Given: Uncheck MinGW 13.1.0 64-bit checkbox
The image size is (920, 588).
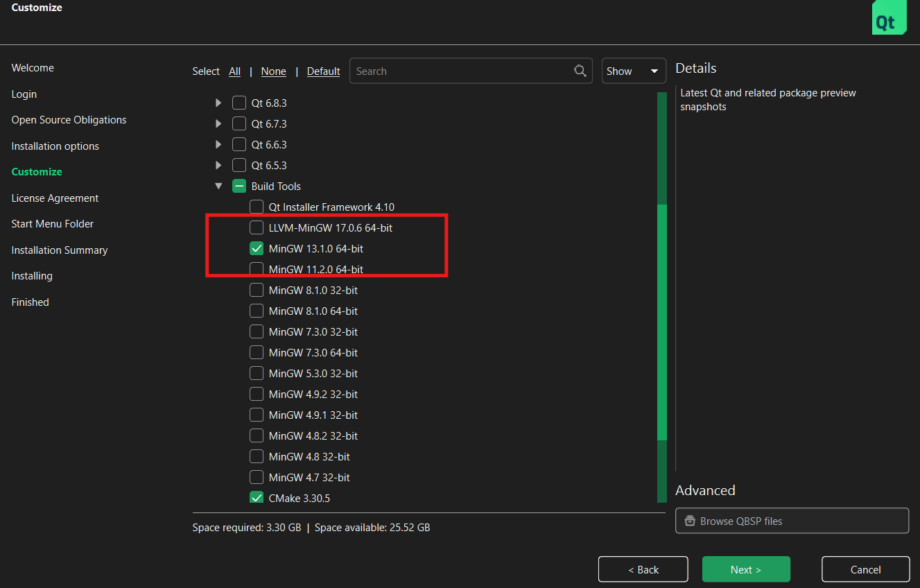Looking at the screenshot, I should [x=257, y=248].
